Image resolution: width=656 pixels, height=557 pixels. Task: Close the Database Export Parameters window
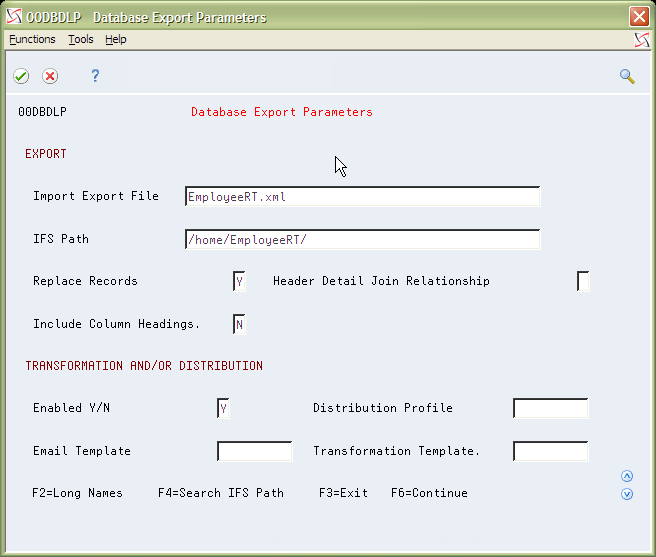point(639,17)
